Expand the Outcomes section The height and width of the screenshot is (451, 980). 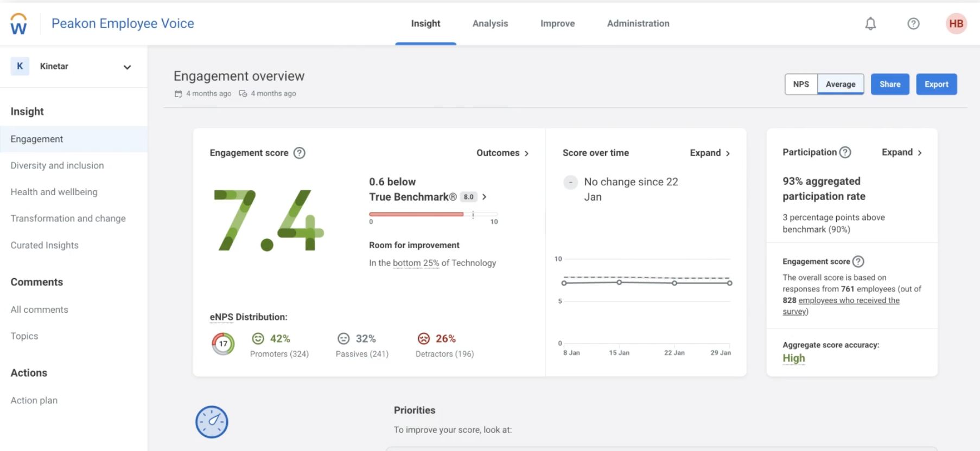point(502,153)
